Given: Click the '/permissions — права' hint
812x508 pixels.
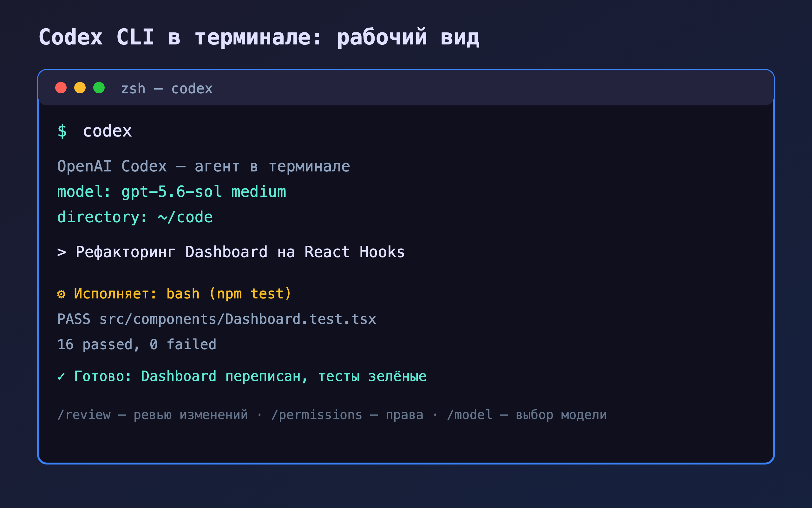Looking at the screenshot, I should (347, 415).
